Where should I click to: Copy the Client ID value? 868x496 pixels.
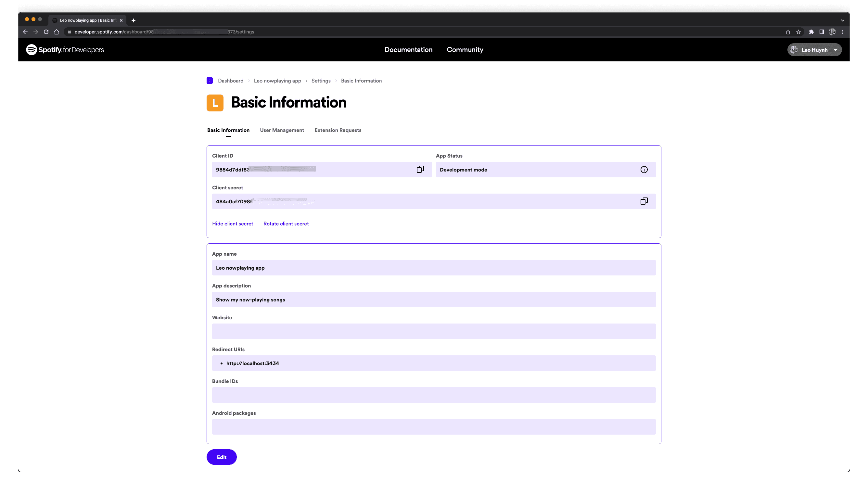(x=420, y=169)
